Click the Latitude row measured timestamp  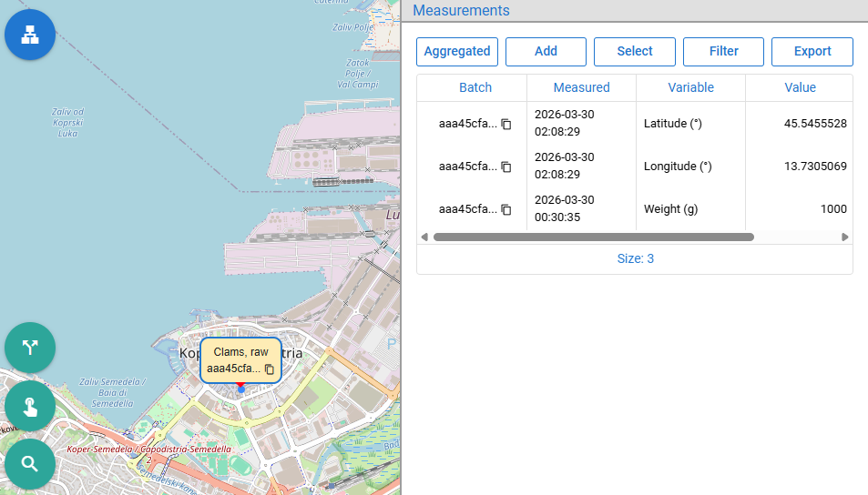coord(564,123)
